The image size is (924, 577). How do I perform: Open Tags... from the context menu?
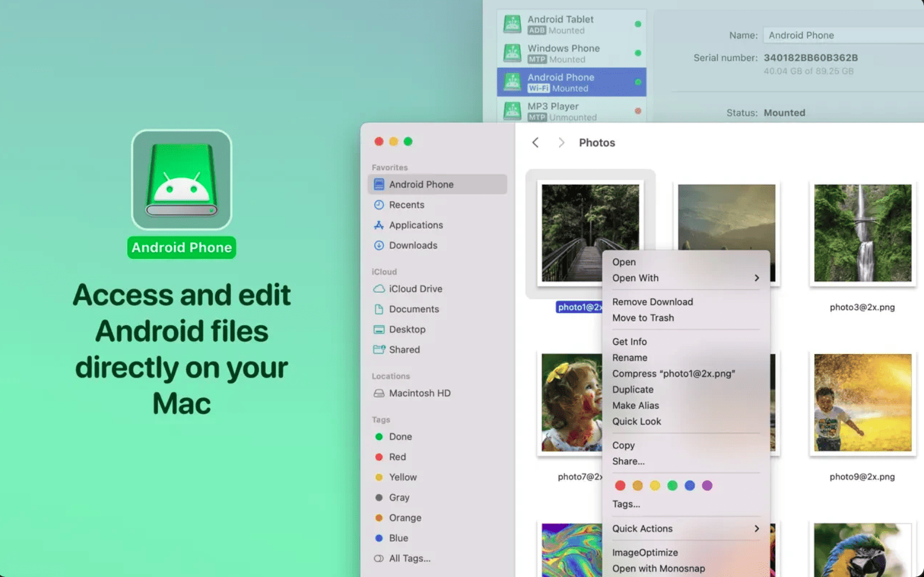[x=626, y=504]
